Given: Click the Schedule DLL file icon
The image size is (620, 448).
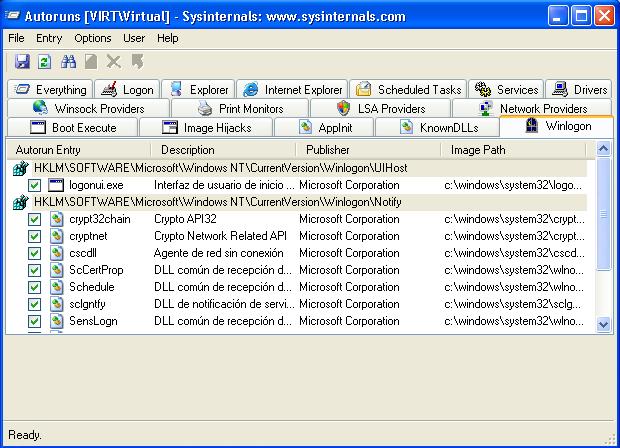Looking at the screenshot, I should [x=57, y=287].
